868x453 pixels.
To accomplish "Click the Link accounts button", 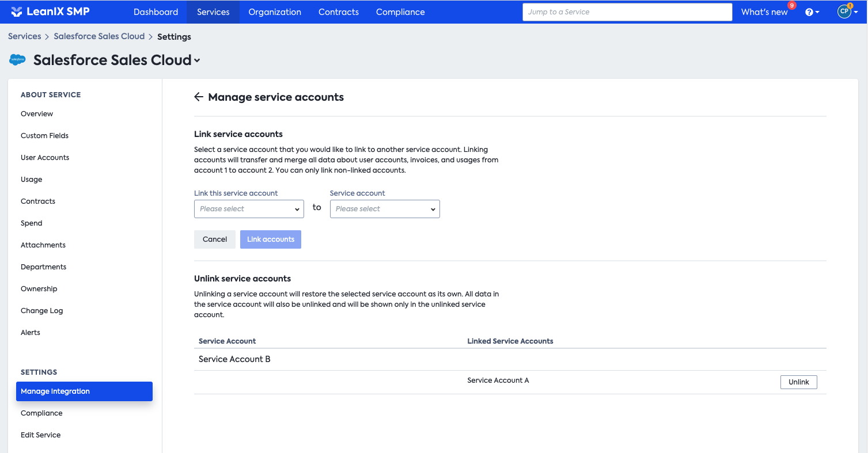I will 271,239.
